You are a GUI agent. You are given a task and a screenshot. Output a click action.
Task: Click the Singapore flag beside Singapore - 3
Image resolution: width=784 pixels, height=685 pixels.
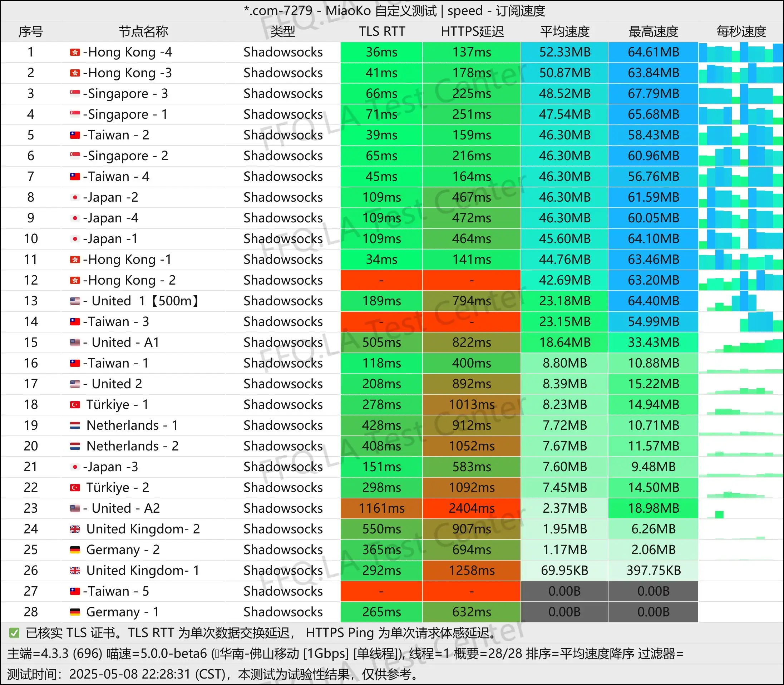point(75,93)
